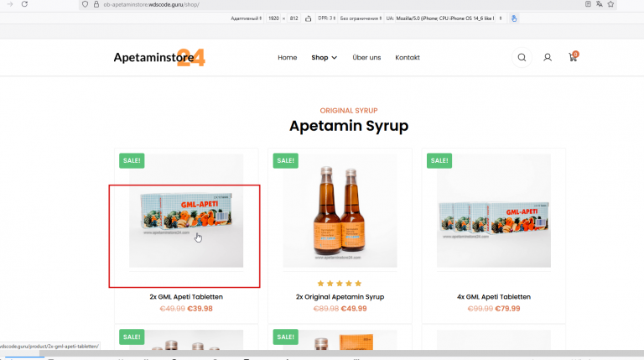Screen dimensions: 644x360
Task: Click the address bar URL
Action: [152, 4]
